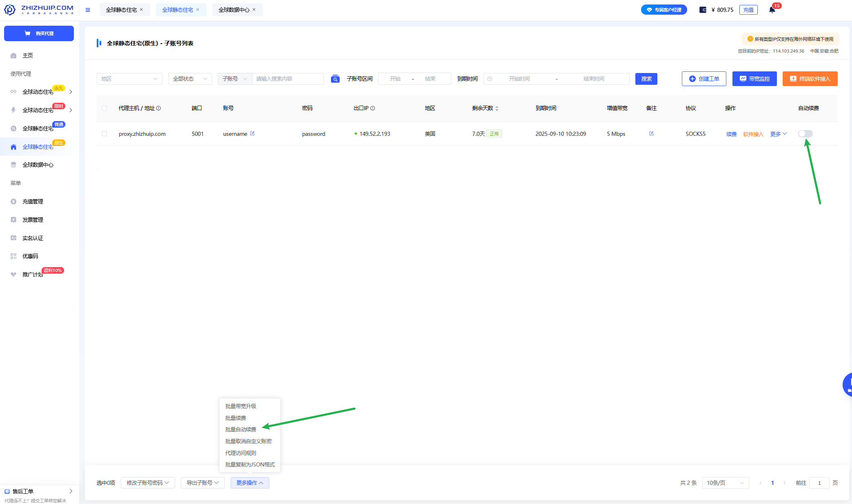
Task: Open the 10条/页 page size dropdown
Action: pos(725,483)
